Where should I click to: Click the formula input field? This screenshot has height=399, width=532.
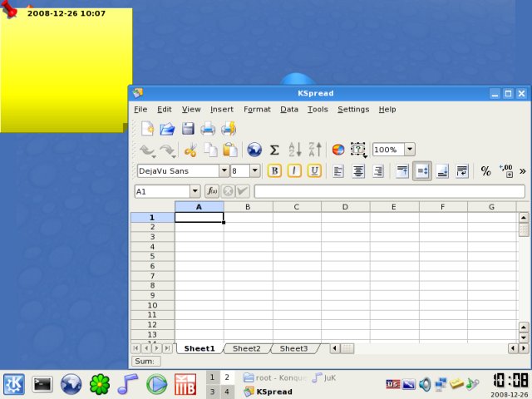[389, 191]
